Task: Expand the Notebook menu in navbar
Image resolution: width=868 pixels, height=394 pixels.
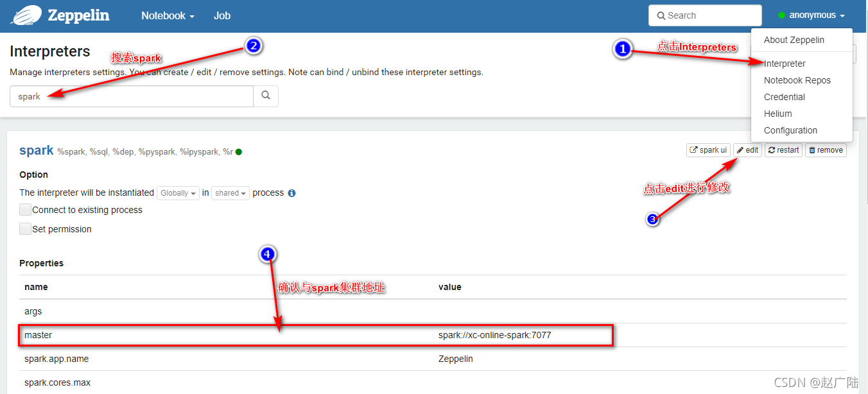Action: 168,15
